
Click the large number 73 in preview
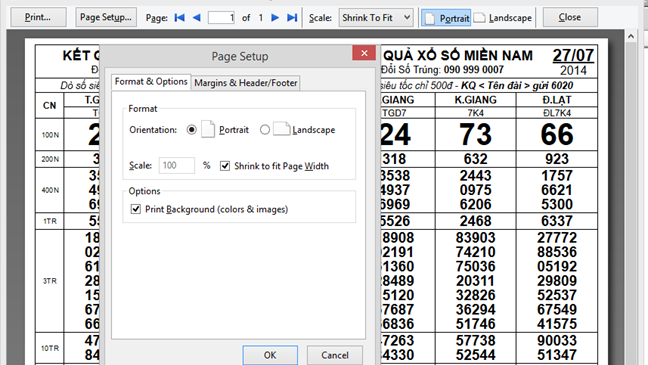pos(475,135)
